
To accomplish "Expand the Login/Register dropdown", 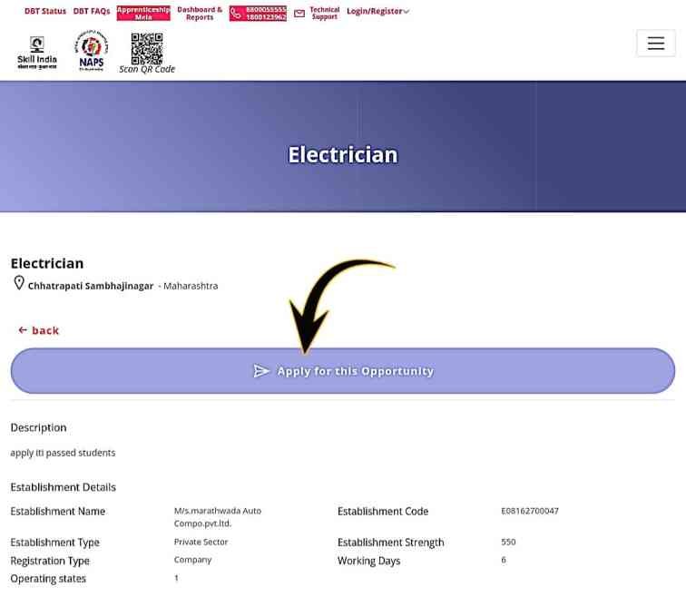I will coord(378,12).
